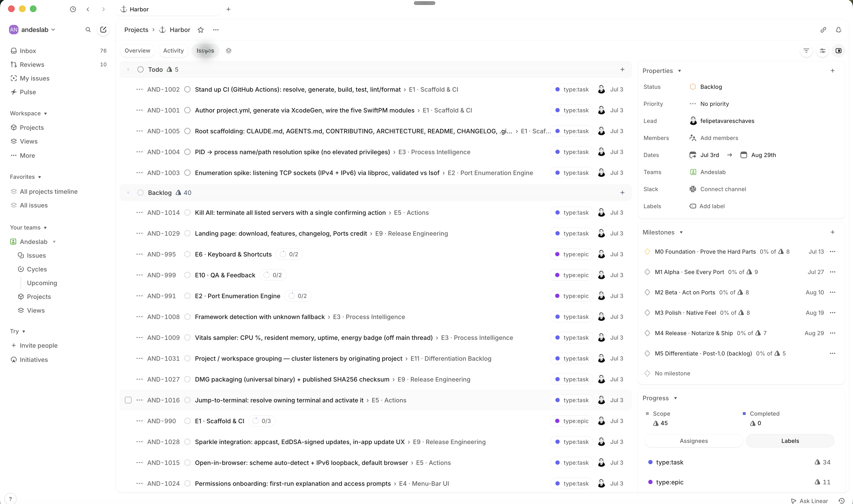Open options for M0 Foundation milestone
Image resolution: width=853 pixels, height=504 pixels.
[833, 252]
